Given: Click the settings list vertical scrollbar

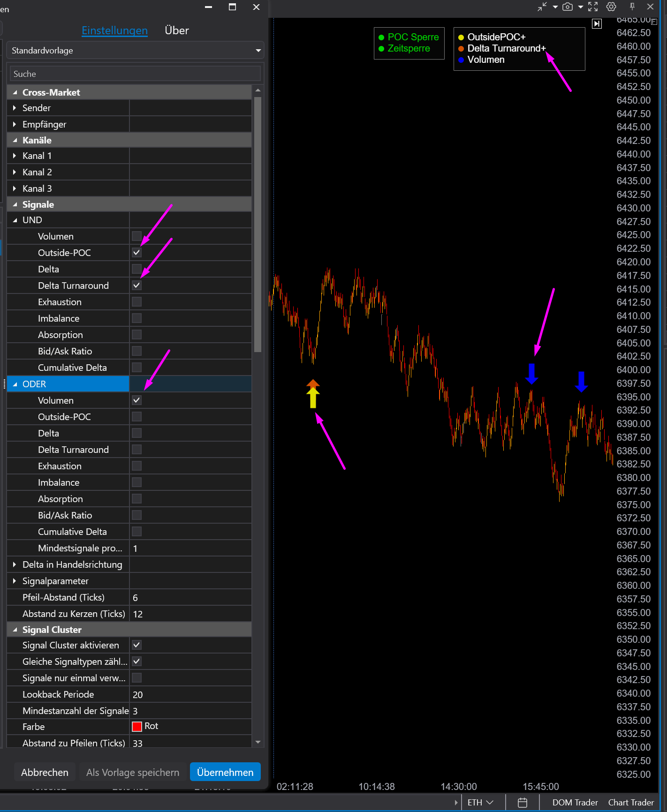Looking at the screenshot, I should (x=258, y=224).
